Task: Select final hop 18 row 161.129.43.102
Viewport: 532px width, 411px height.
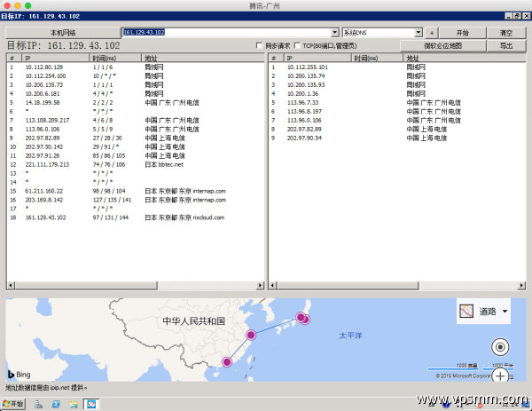Action: tap(135, 217)
